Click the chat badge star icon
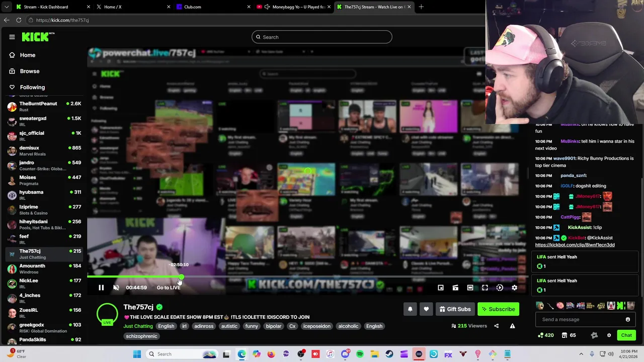Image resolution: width=644 pixels, height=362 pixels. [594, 335]
